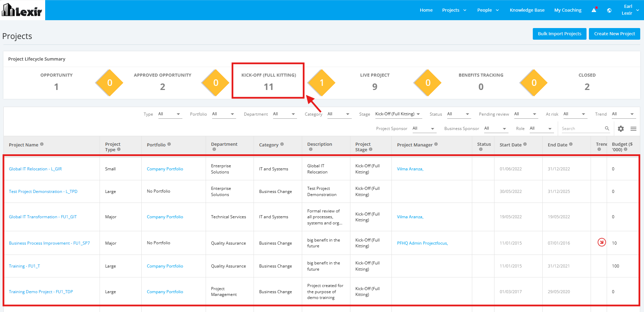This screenshot has height=312, width=644.
Task: Open the Role filter dropdown
Action: [541, 128]
